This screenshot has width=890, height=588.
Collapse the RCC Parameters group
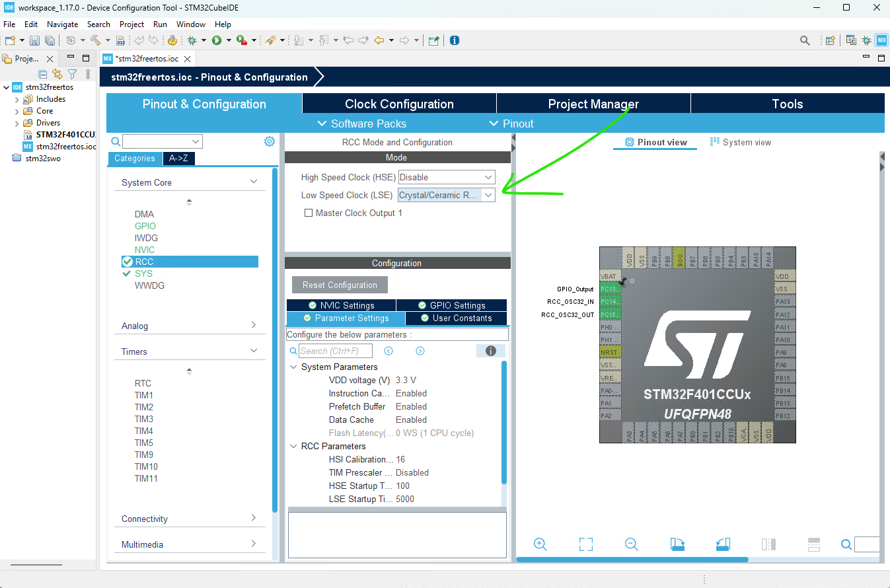coord(294,446)
